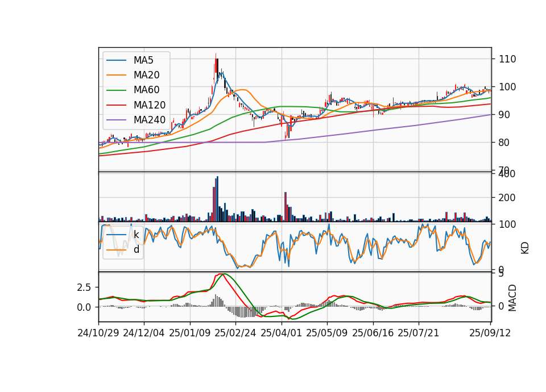Screen dimensions: 546x392
Task: Click the 25/06/16 date axis label
Action: pyautogui.click(x=373, y=333)
